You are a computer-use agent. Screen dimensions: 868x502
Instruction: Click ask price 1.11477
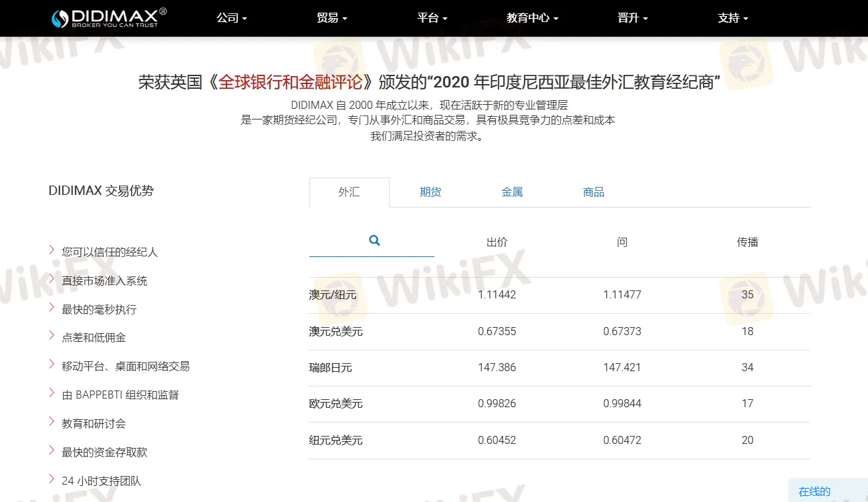point(622,294)
